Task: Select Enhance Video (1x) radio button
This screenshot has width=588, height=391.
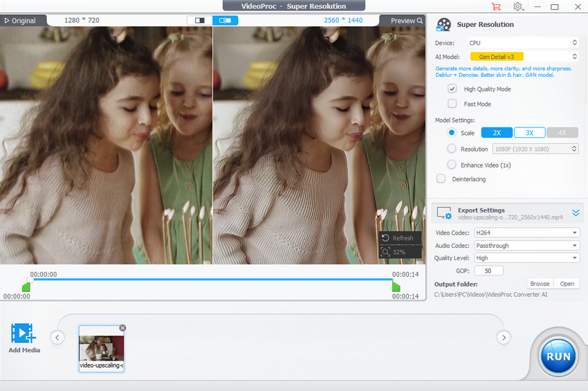Action: (452, 165)
